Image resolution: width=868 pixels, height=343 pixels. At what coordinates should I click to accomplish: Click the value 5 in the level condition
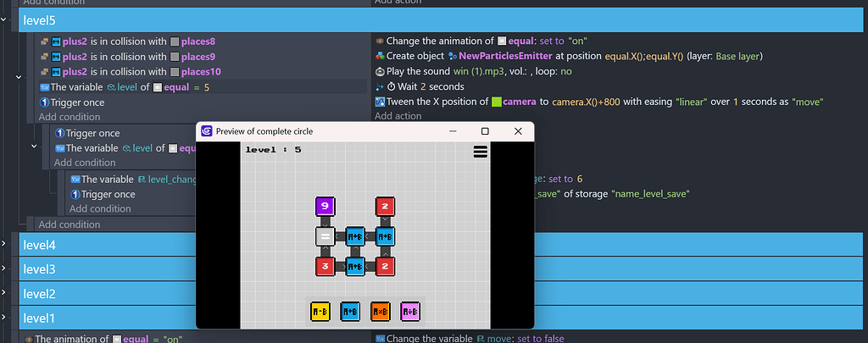click(207, 87)
